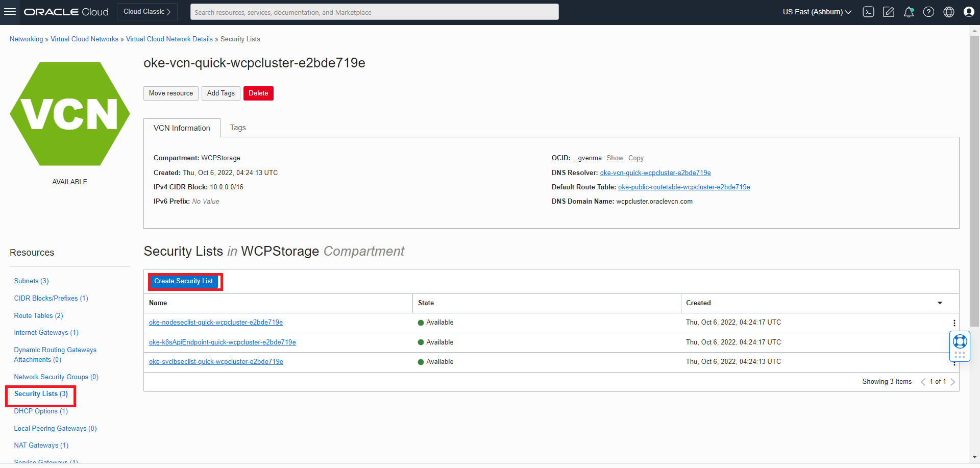Open oke-nodeseclist-quick-wcpcluster security list
This screenshot has height=468, width=980.
(216, 323)
